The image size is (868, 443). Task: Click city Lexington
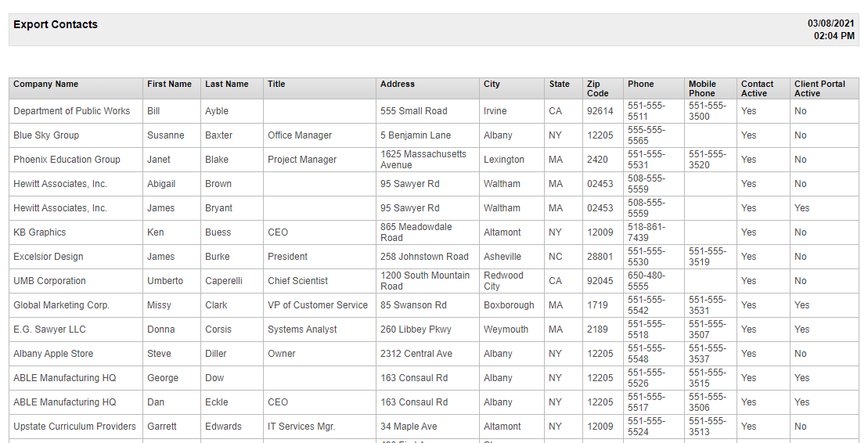[x=504, y=160]
